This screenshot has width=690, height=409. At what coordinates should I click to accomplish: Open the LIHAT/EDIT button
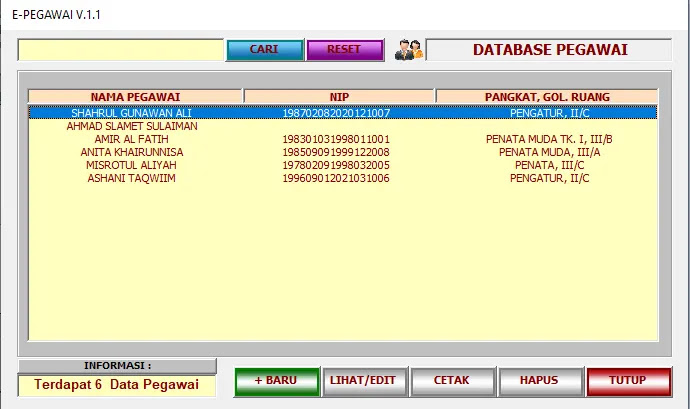click(364, 381)
